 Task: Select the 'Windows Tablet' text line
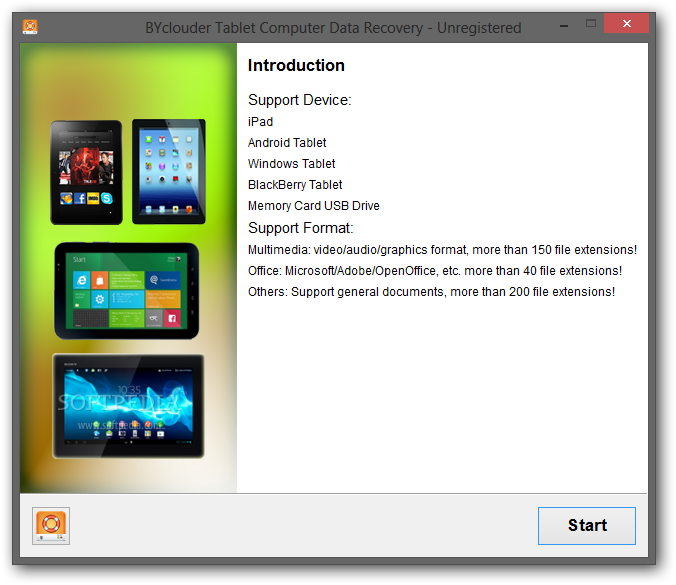click(x=291, y=164)
